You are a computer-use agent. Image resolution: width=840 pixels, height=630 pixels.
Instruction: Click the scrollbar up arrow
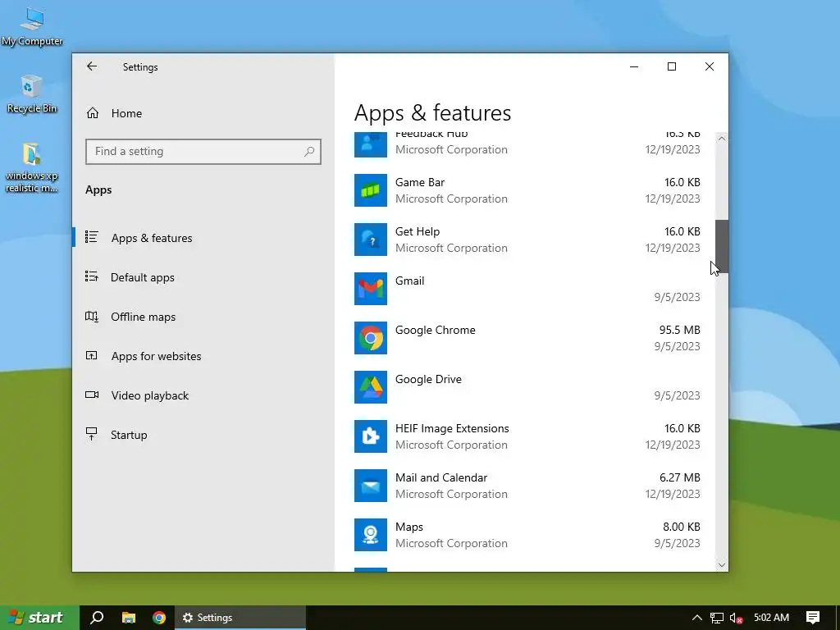(x=722, y=138)
